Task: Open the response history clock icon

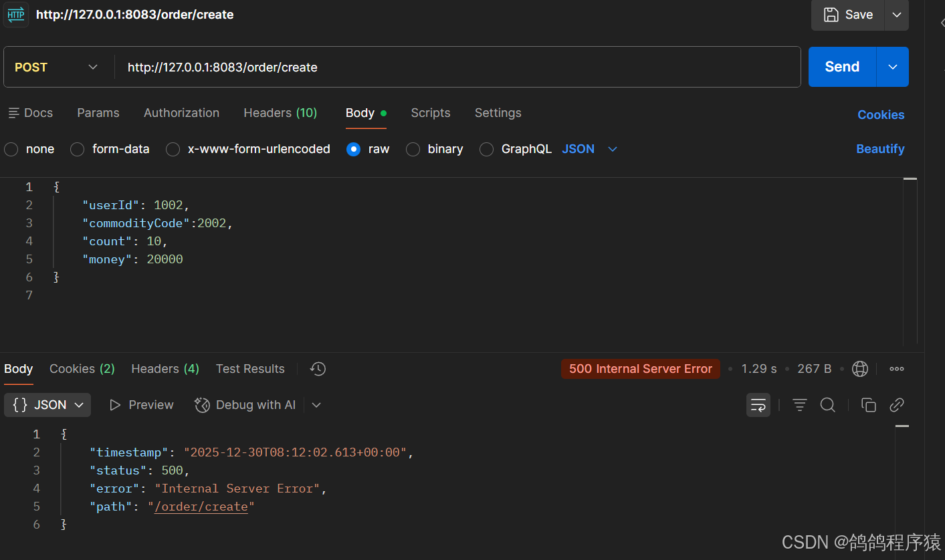Action: coord(318,369)
